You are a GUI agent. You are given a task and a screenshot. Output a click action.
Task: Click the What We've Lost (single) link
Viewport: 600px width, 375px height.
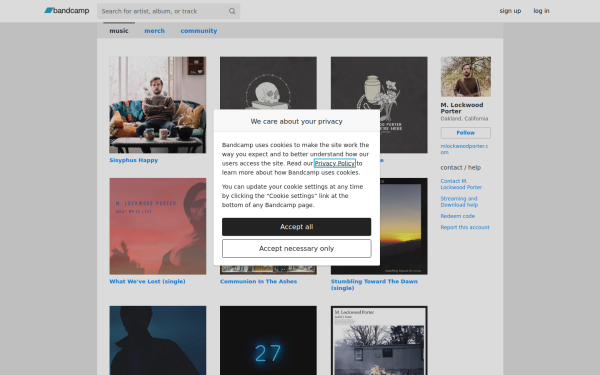(147, 281)
